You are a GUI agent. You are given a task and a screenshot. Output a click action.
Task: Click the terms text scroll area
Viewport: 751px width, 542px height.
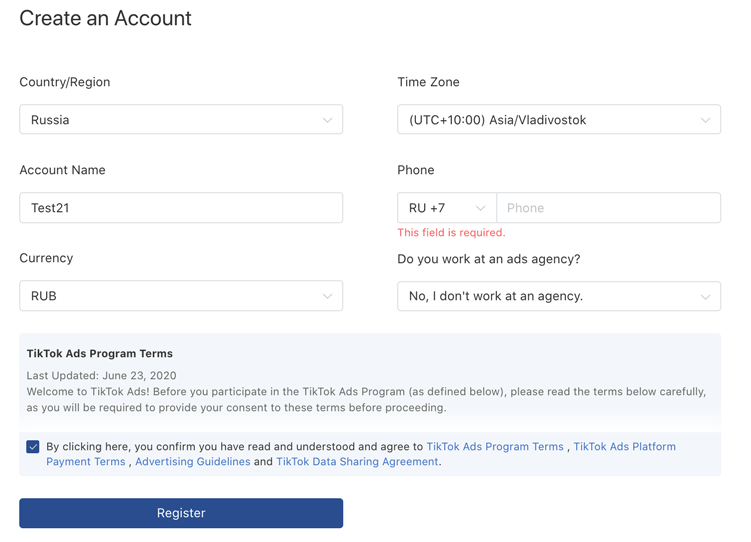(x=370, y=392)
